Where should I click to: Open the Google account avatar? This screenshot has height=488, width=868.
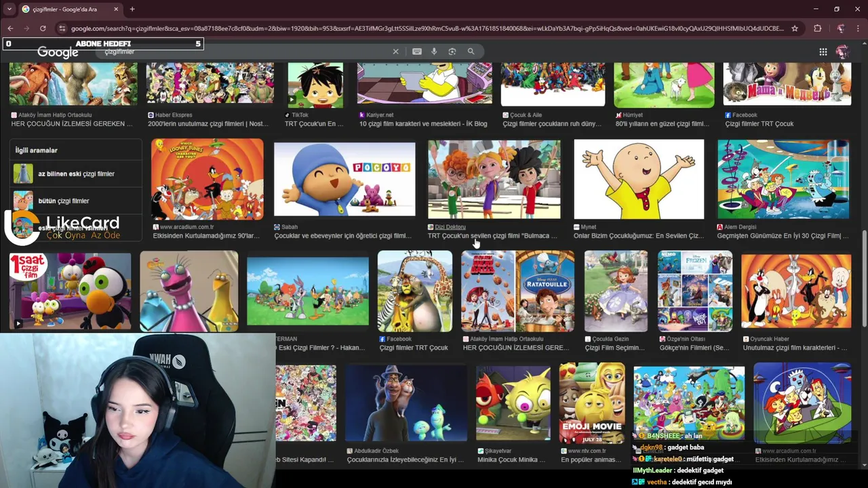pyautogui.click(x=842, y=52)
